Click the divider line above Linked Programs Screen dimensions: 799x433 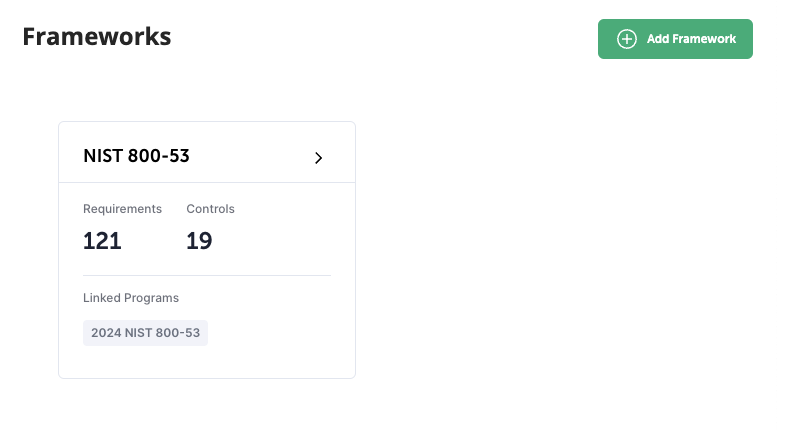207,276
